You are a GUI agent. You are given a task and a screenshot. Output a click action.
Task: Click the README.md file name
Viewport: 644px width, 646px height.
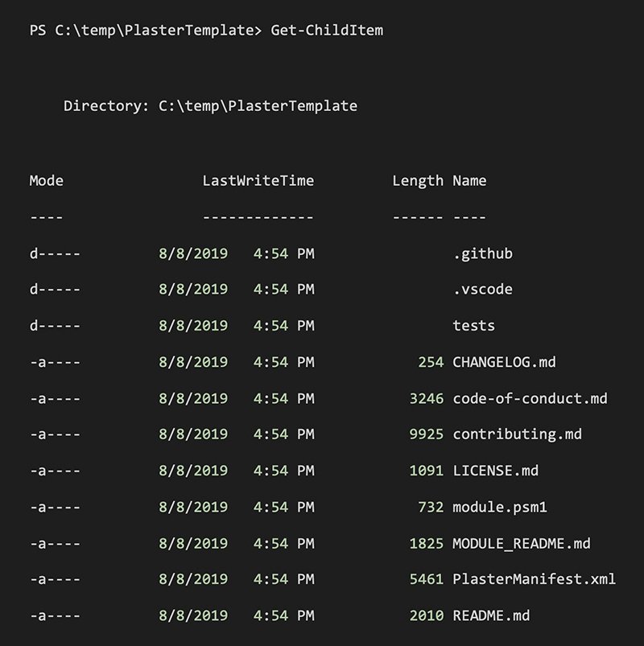pyautogui.click(x=491, y=615)
